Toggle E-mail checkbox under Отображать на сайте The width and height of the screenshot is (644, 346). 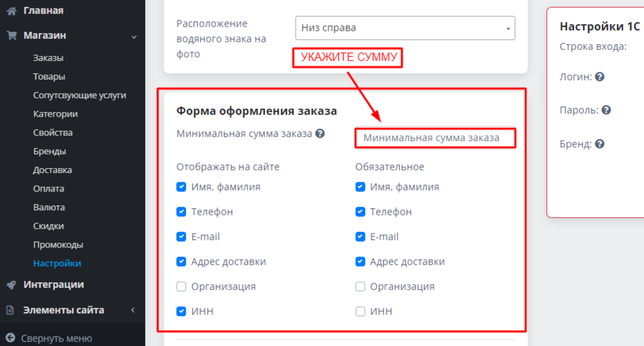[x=181, y=237]
